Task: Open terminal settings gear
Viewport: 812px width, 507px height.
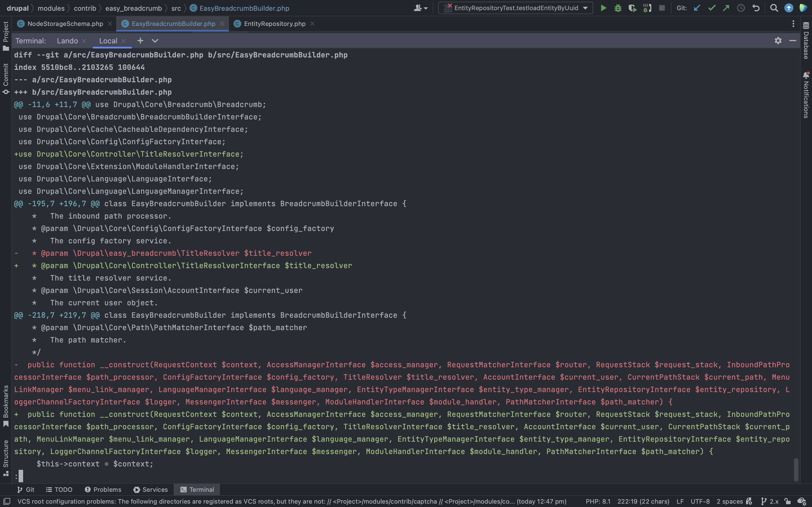Action: (x=778, y=41)
